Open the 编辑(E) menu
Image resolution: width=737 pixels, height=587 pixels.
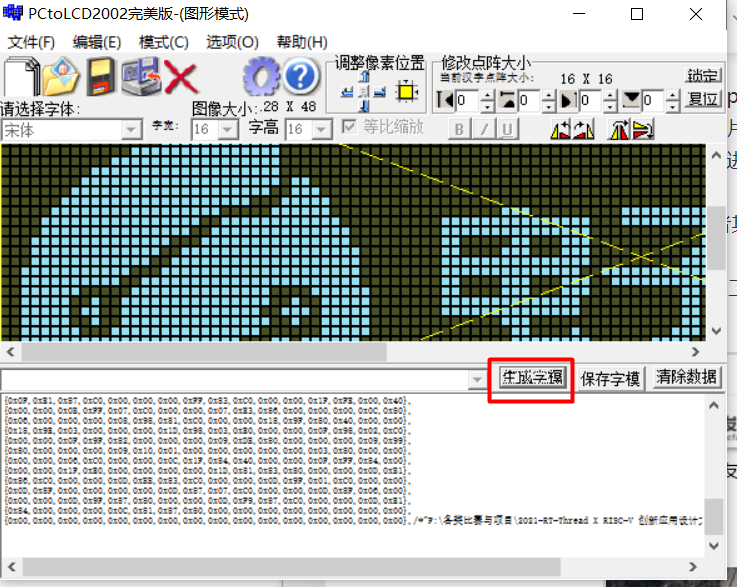click(97, 42)
